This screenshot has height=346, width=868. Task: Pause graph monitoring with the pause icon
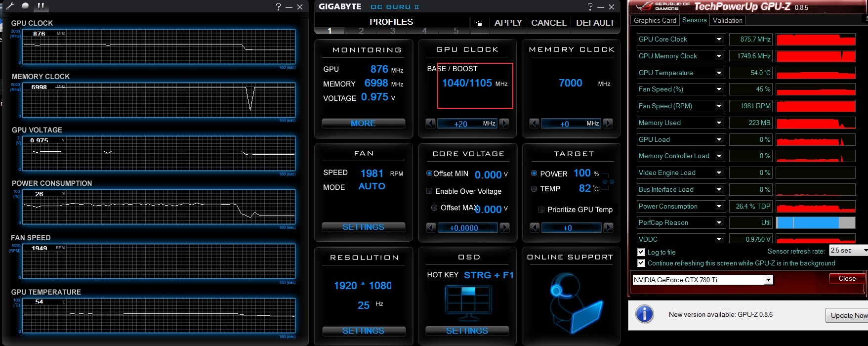(41, 6)
